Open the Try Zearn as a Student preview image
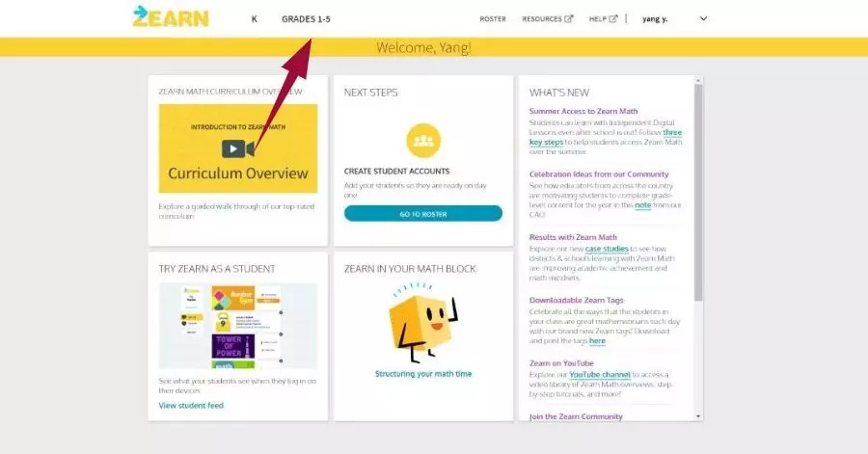Viewport: 868px width, 454px height. point(238,325)
